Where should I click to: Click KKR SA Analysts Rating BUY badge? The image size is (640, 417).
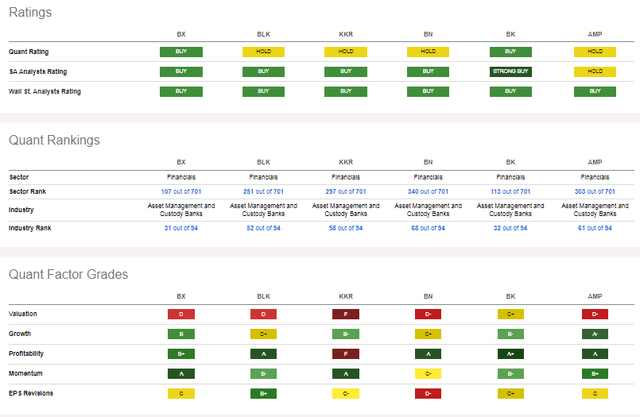click(346, 72)
